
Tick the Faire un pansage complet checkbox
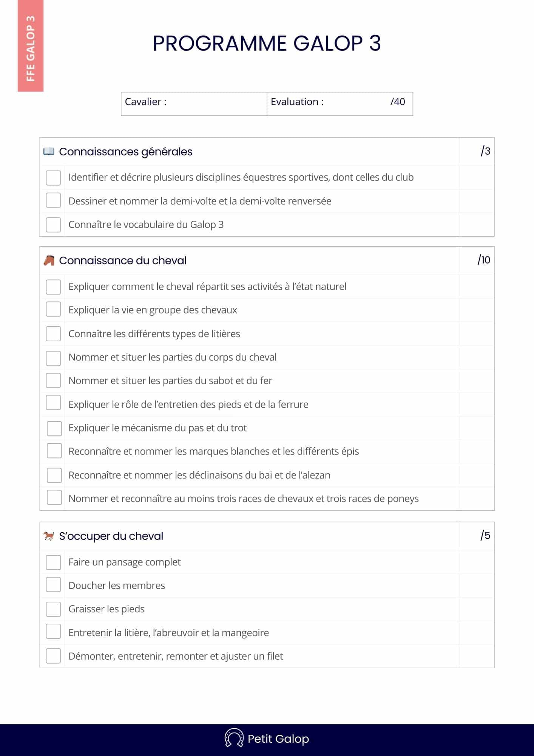pos(53,562)
